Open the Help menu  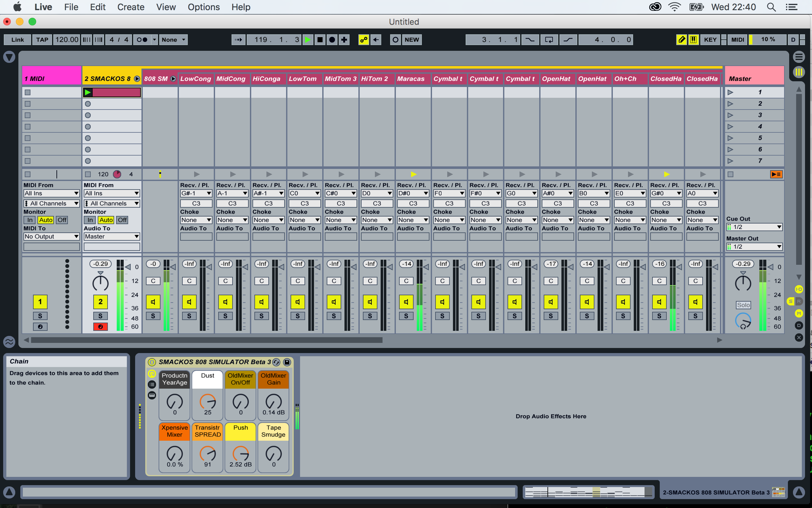pyautogui.click(x=240, y=7)
